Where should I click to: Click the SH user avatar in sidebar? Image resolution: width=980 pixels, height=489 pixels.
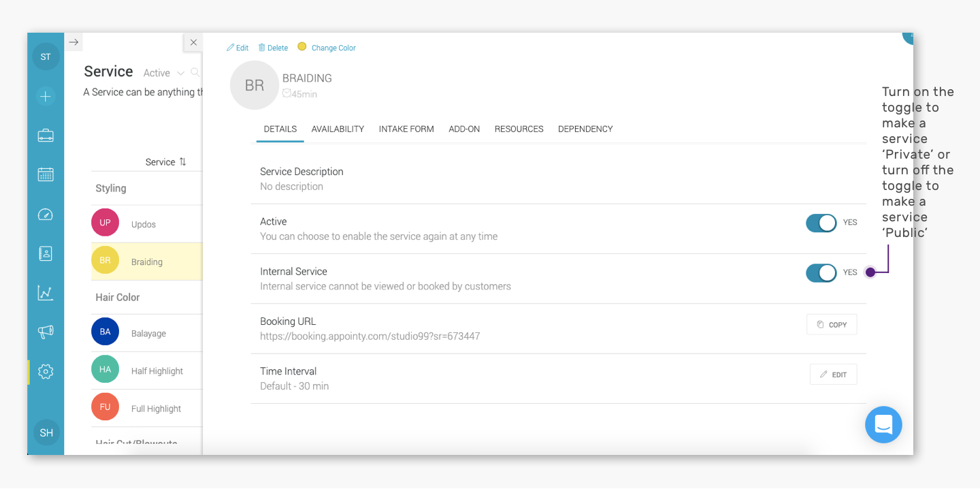pos(46,432)
